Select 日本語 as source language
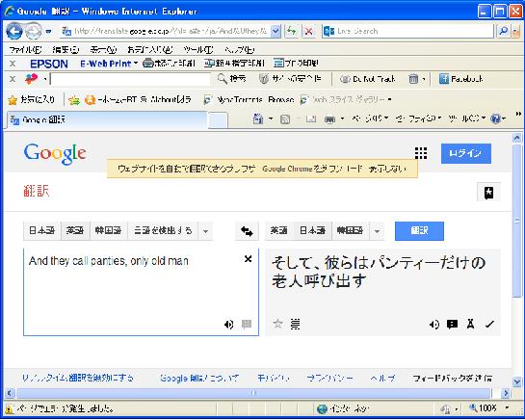Screen dimensions: 525x420 (x=42, y=231)
